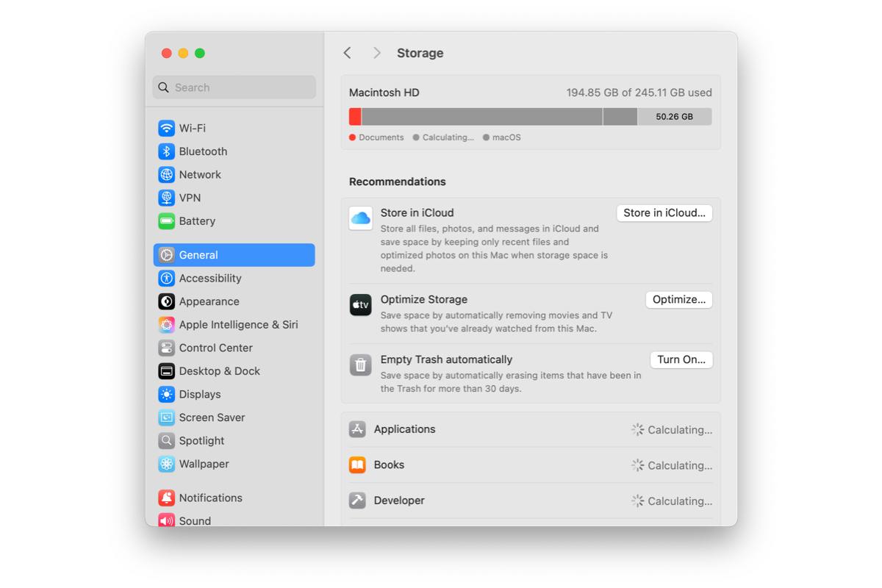This screenshot has width=882, height=588.
Task: Select Control Center label in sidebar
Action: pos(216,348)
